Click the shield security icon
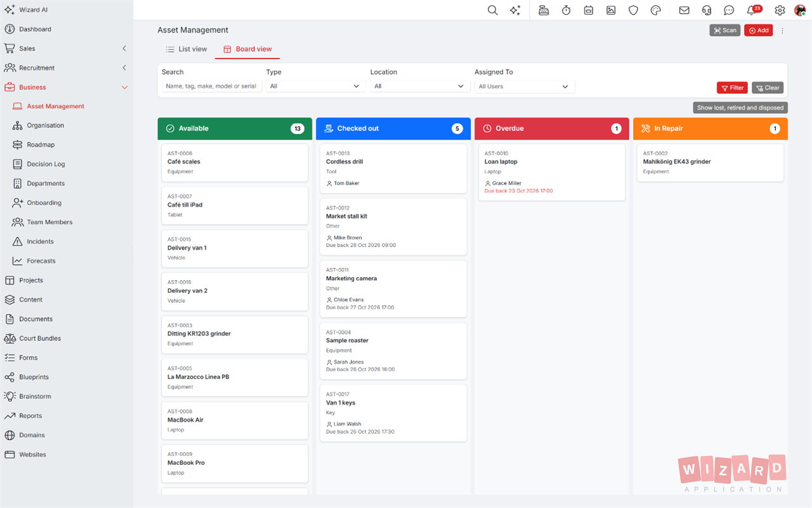 633,10
